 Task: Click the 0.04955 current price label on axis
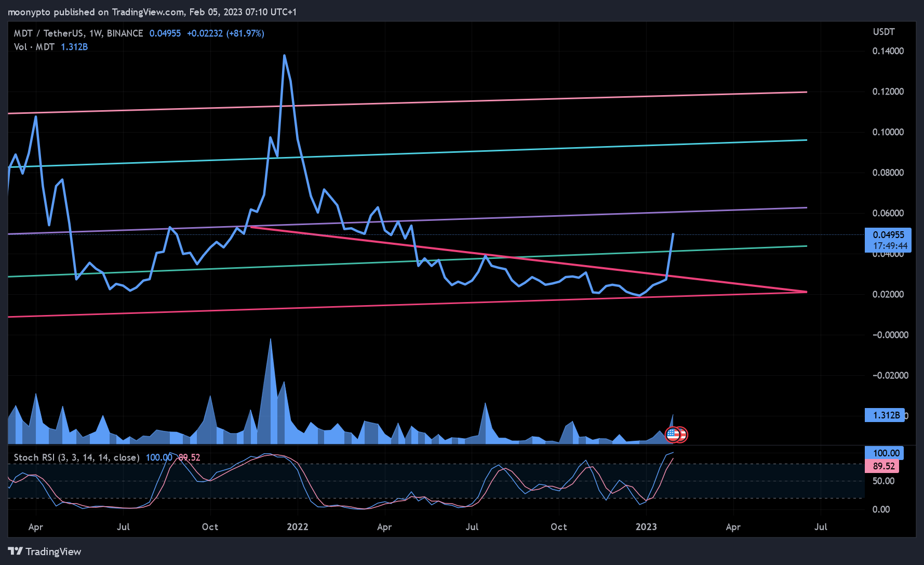pyautogui.click(x=889, y=240)
